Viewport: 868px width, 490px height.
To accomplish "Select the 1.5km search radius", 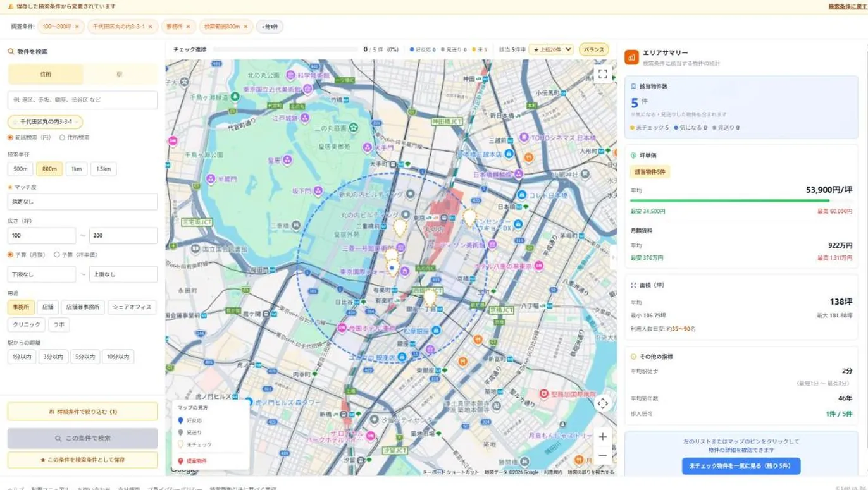I will pyautogui.click(x=103, y=169).
